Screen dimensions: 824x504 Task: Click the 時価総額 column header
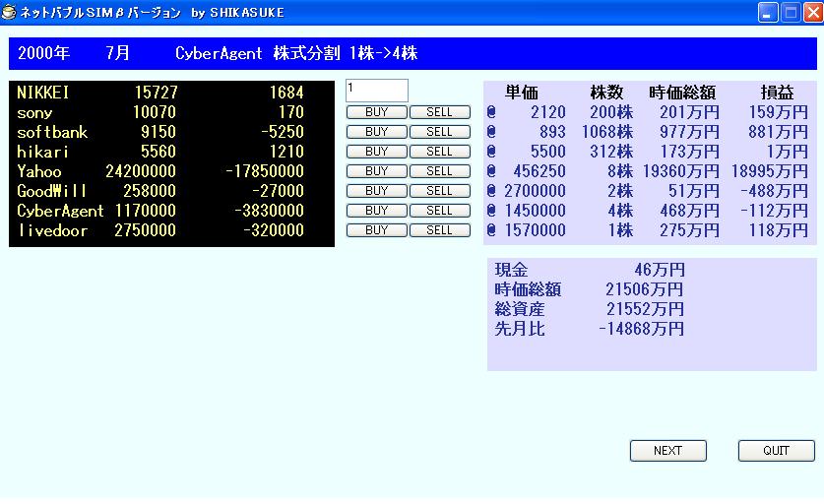[x=682, y=93]
